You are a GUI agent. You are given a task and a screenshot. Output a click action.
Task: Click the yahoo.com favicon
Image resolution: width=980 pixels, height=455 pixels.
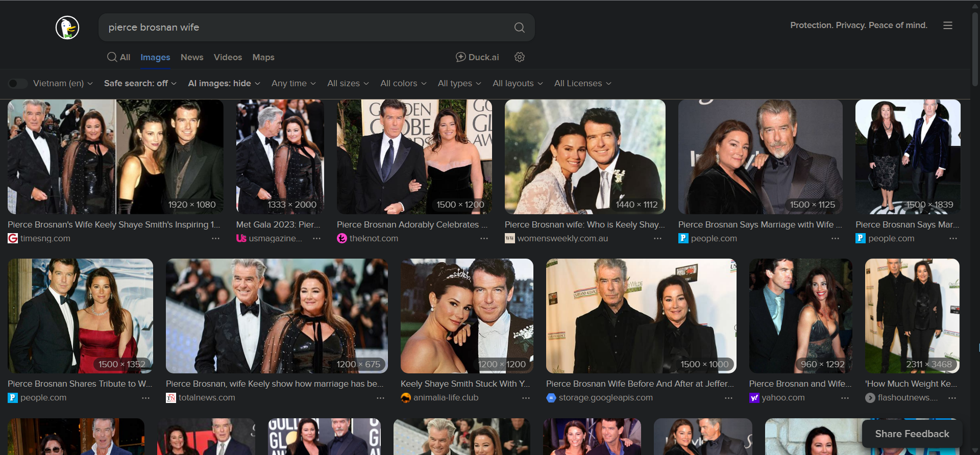pyautogui.click(x=754, y=398)
